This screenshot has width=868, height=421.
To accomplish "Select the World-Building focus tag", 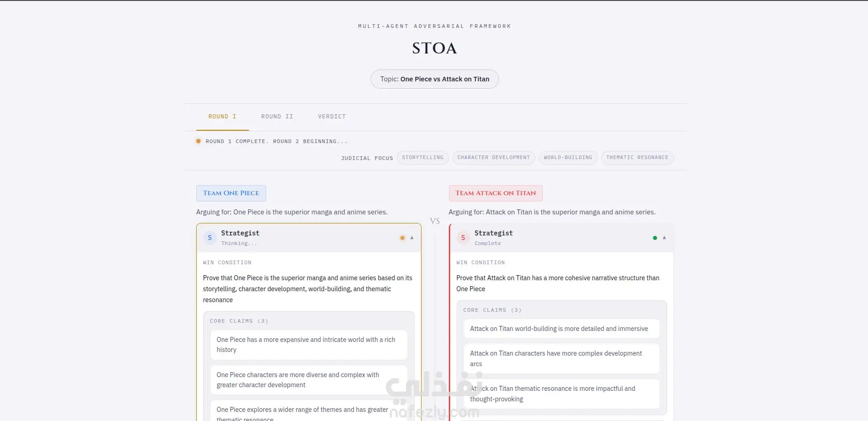I will [x=568, y=158].
